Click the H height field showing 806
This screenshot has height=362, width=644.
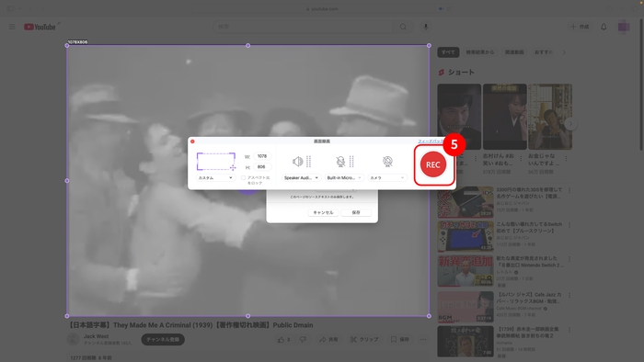tap(262, 167)
